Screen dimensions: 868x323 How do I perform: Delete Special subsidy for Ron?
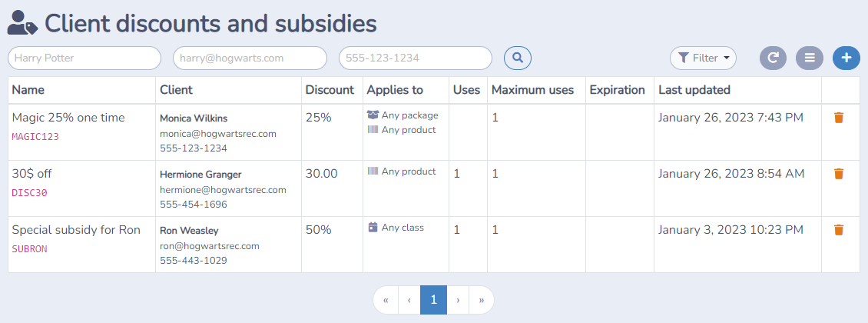pyautogui.click(x=839, y=229)
